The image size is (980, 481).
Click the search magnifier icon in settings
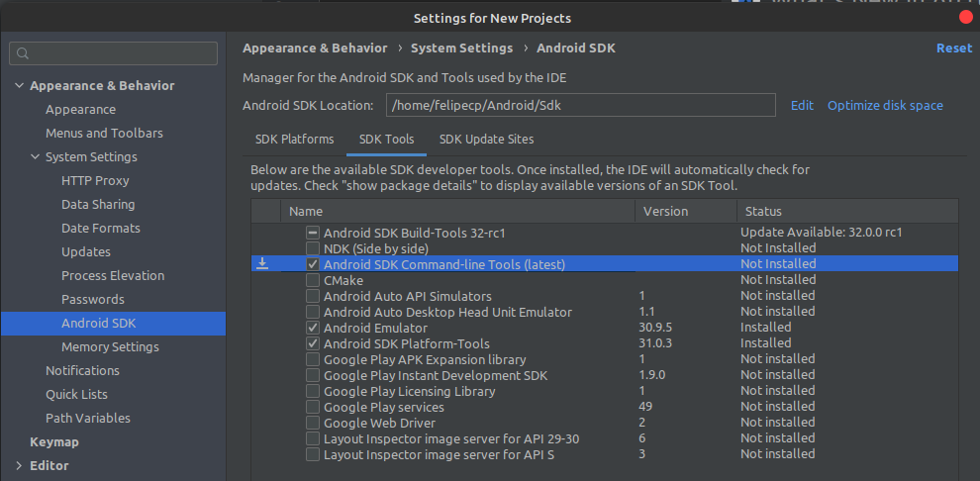click(23, 53)
